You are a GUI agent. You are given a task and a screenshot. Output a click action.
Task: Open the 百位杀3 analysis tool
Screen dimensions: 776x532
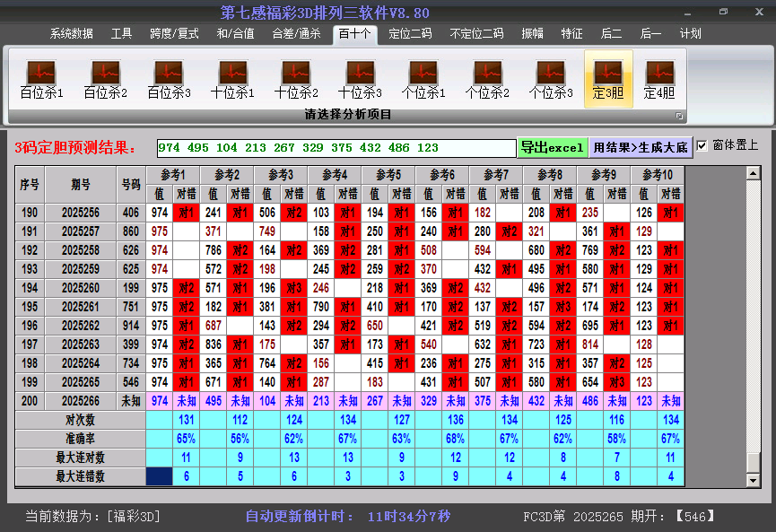coord(167,76)
